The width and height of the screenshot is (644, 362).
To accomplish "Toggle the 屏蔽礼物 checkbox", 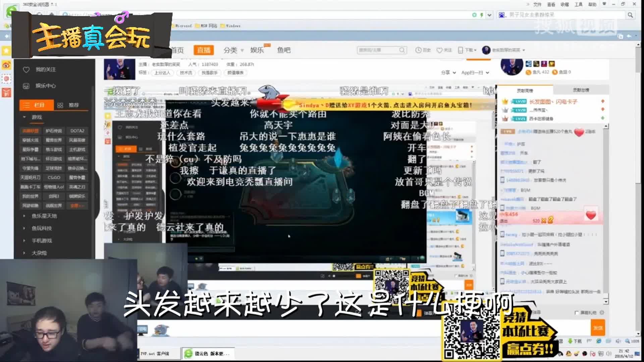I will tap(577, 313).
